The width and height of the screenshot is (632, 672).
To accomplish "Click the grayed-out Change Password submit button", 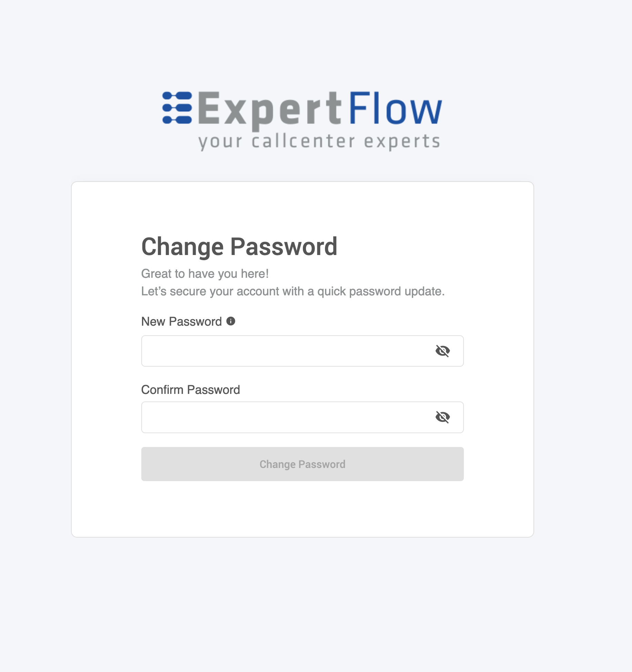I will click(x=302, y=464).
